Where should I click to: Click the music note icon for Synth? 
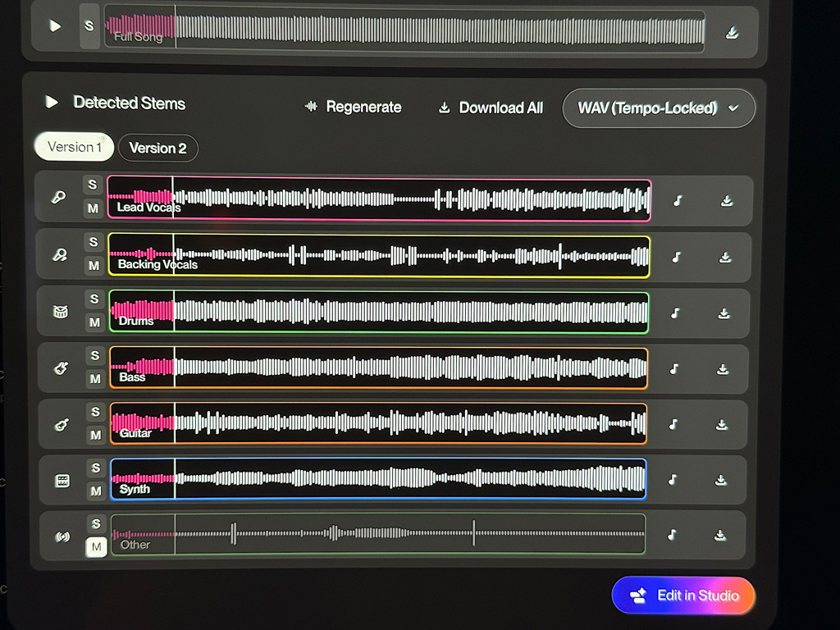click(x=673, y=480)
